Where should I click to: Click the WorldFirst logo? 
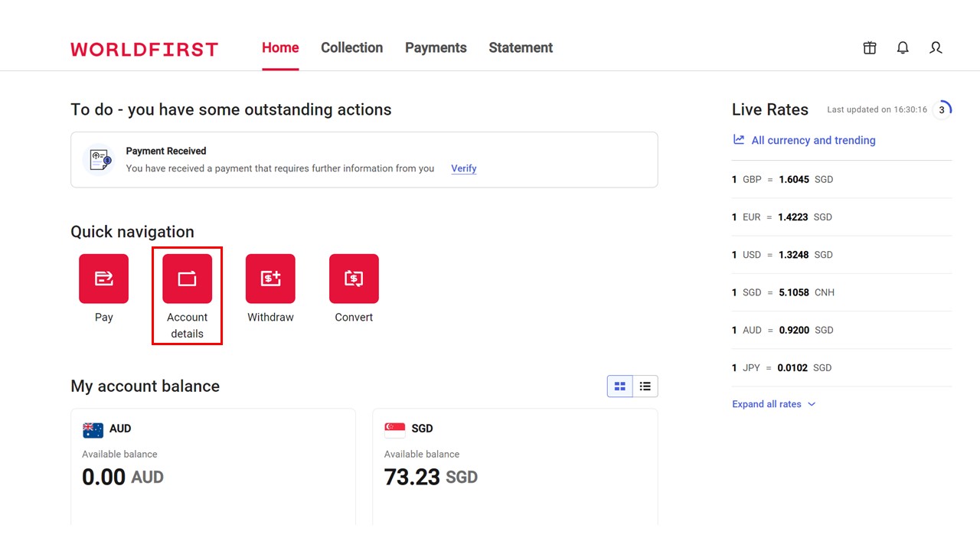pos(144,49)
